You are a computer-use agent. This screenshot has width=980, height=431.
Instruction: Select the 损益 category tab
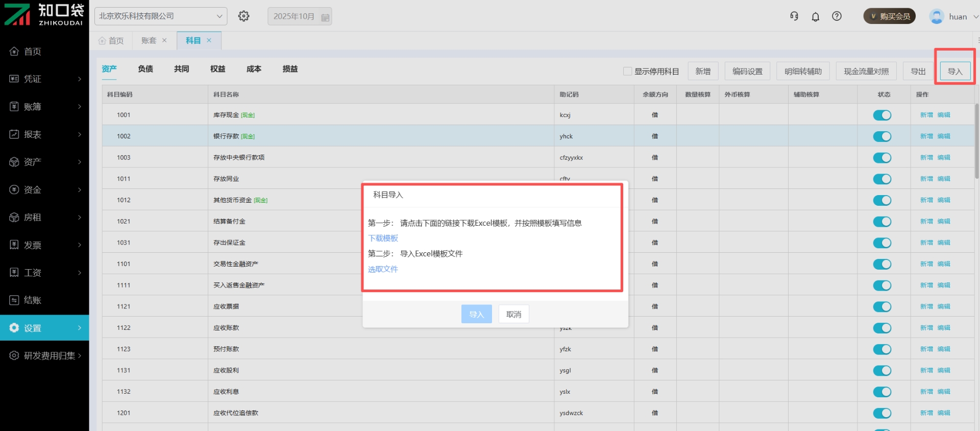290,69
